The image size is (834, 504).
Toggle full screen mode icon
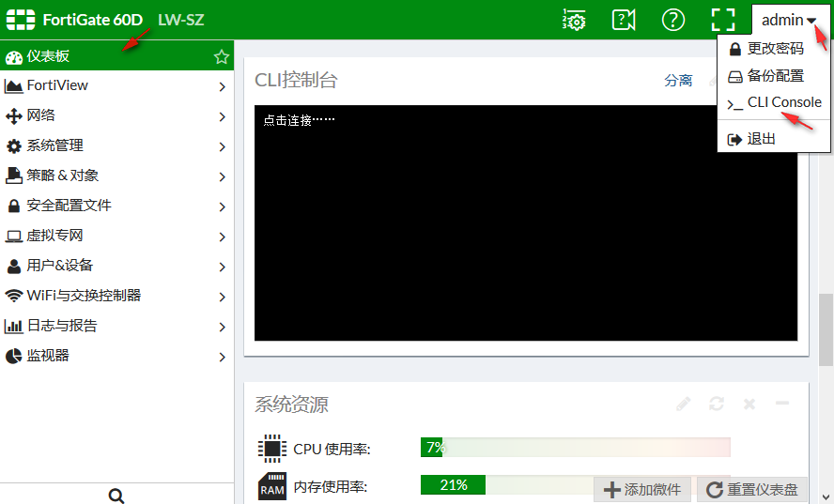(723, 20)
